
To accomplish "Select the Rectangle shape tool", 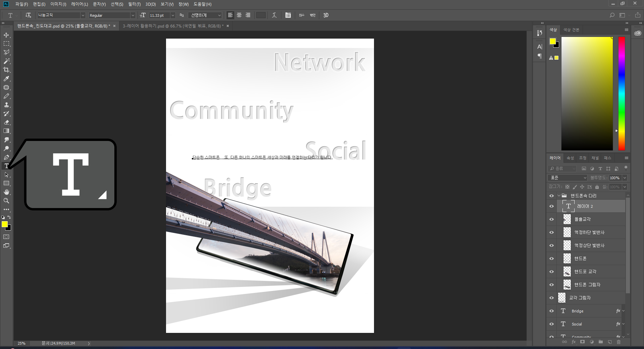I will pyautogui.click(x=6, y=183).
